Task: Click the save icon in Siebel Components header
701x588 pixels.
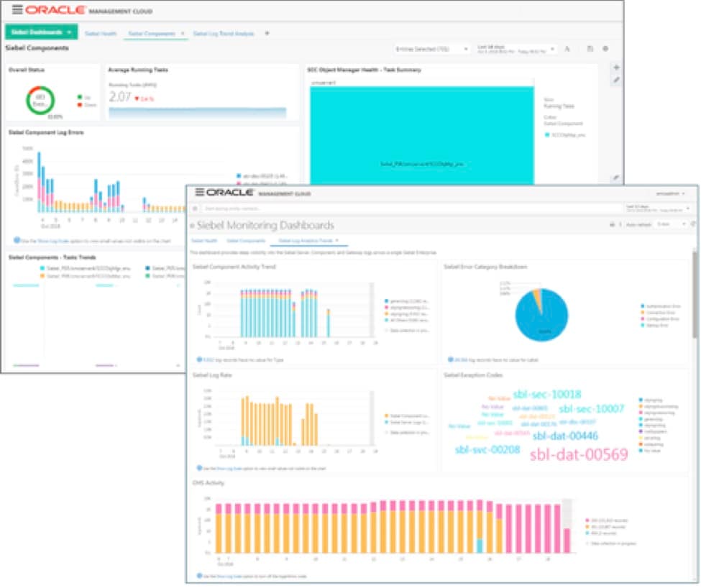Action: 590,49
